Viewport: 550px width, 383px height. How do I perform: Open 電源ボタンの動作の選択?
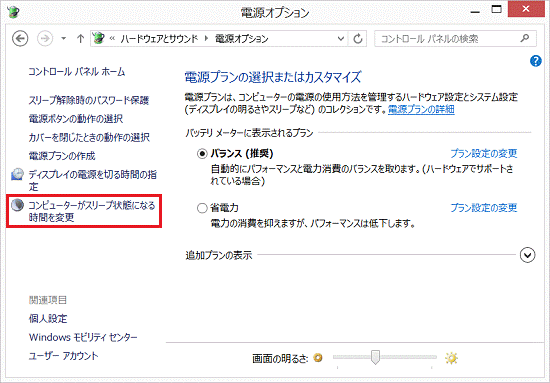click(x=76, y=119)
